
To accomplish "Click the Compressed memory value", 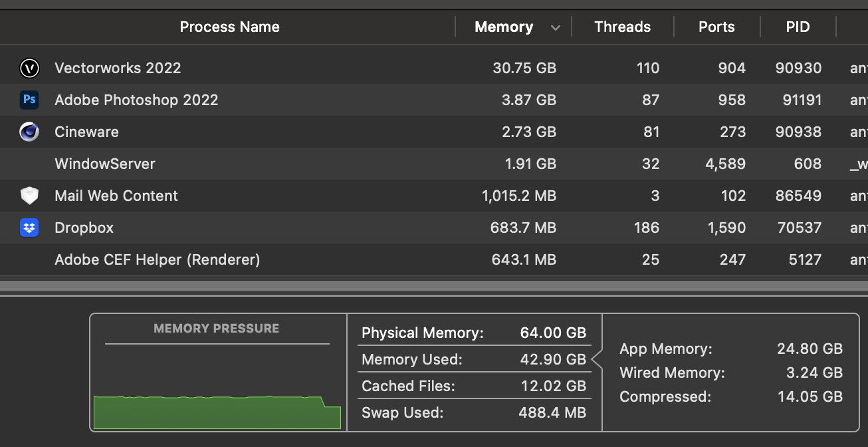I will tap(810, 396).
